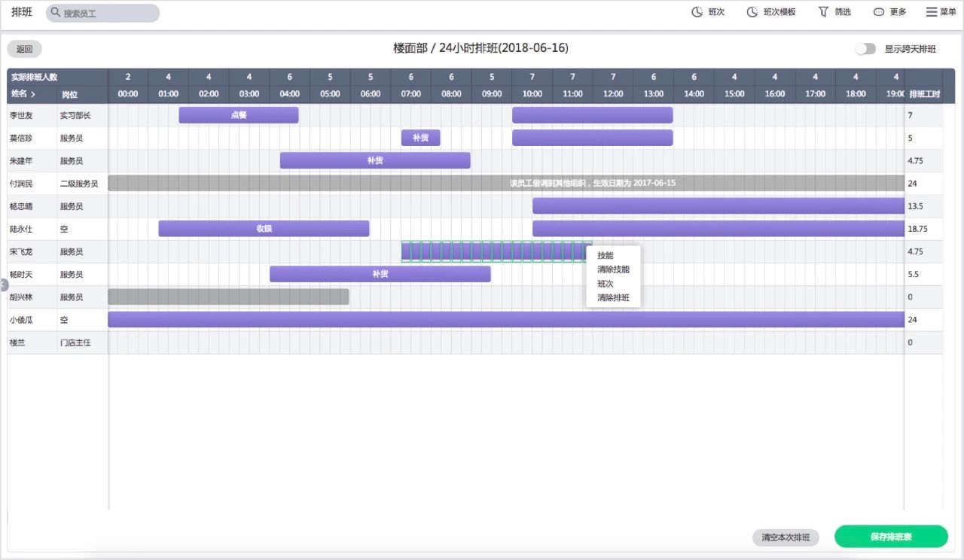Enable the 显示跨天排班 toggle
The image size is (964, 560).
point(864,48)
